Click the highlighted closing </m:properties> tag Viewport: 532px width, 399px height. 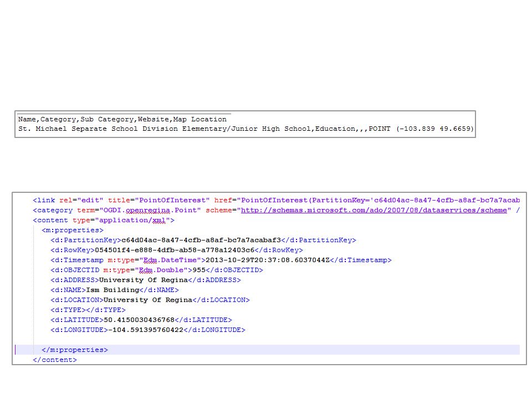point(75,350)
